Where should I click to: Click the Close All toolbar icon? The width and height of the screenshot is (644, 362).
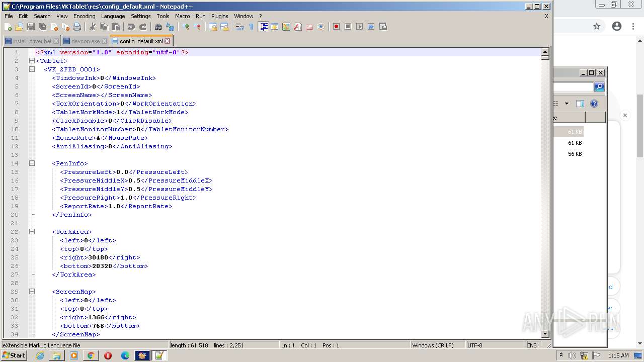(65, 27)
